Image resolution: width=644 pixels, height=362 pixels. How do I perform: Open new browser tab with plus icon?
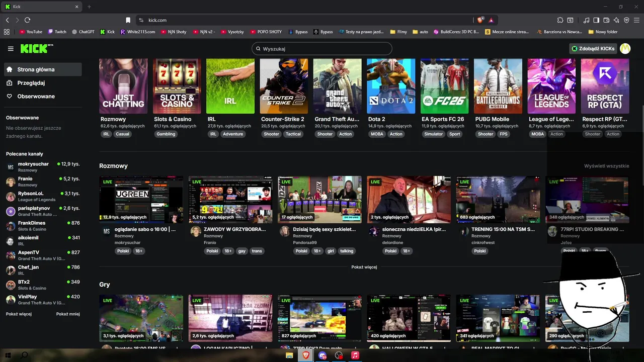pos(89,7)
